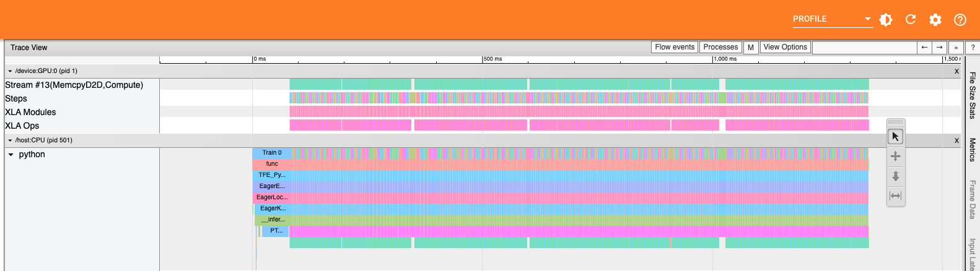Go to next search result arrow
The image size is (980, 271).
[x=940, y=47]
